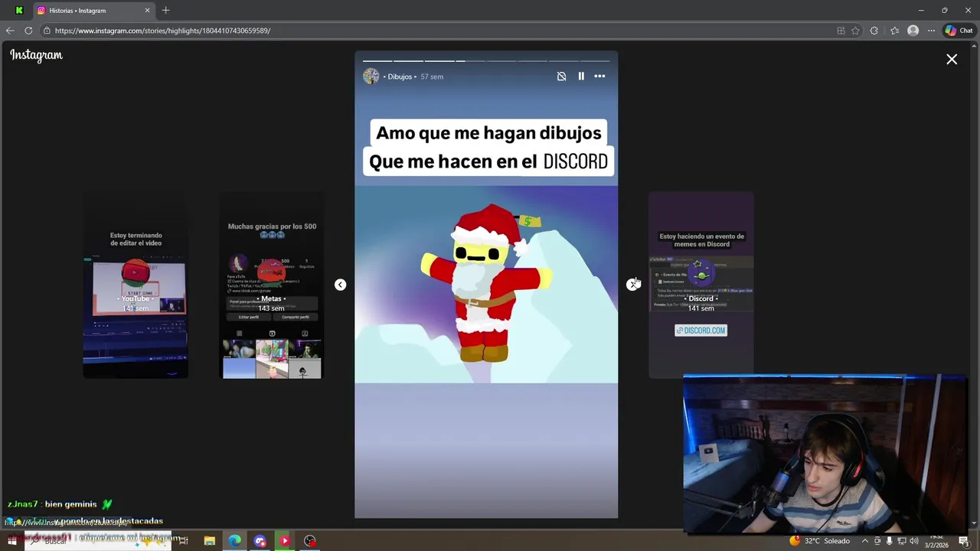Viewport: 980px width, 551px height.
Task: Click the story progress bar segments
Action: (486, 60)
